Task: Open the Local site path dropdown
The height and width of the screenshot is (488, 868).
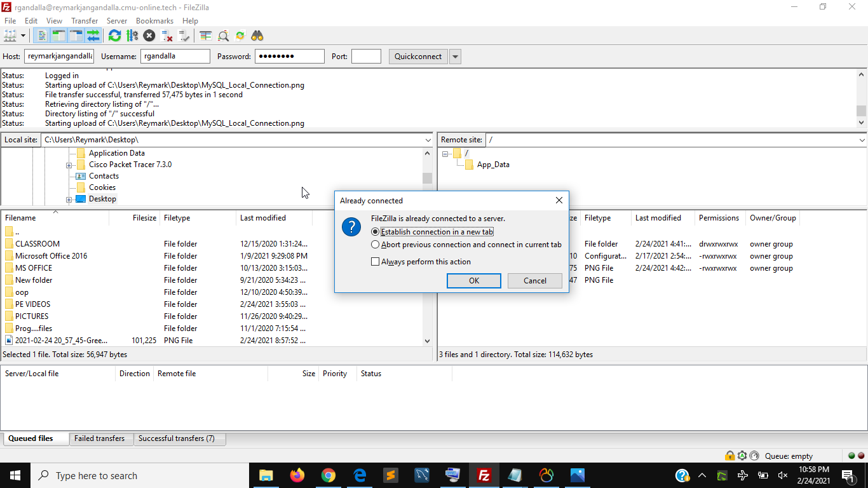Action: tap(428, 140)
